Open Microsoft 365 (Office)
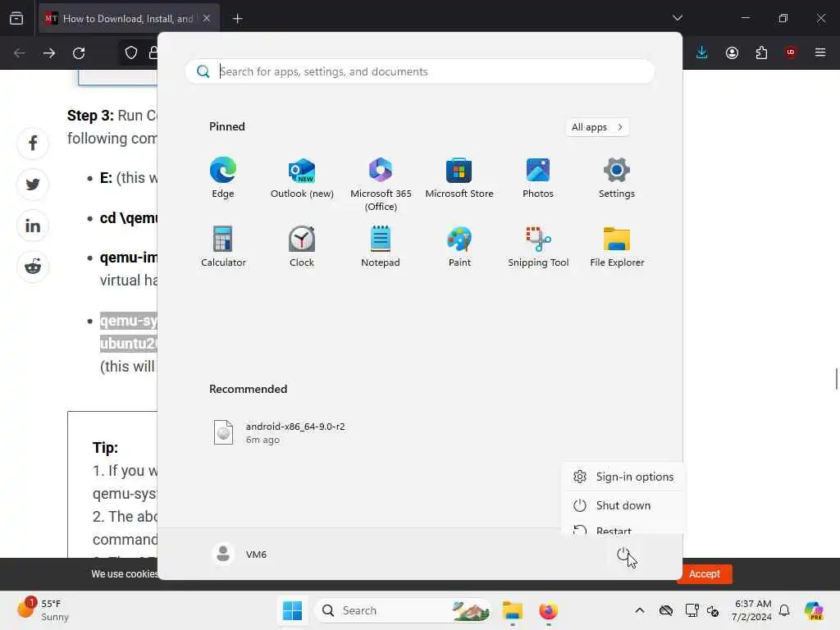 pyautogui.click(x=381, y=184)
